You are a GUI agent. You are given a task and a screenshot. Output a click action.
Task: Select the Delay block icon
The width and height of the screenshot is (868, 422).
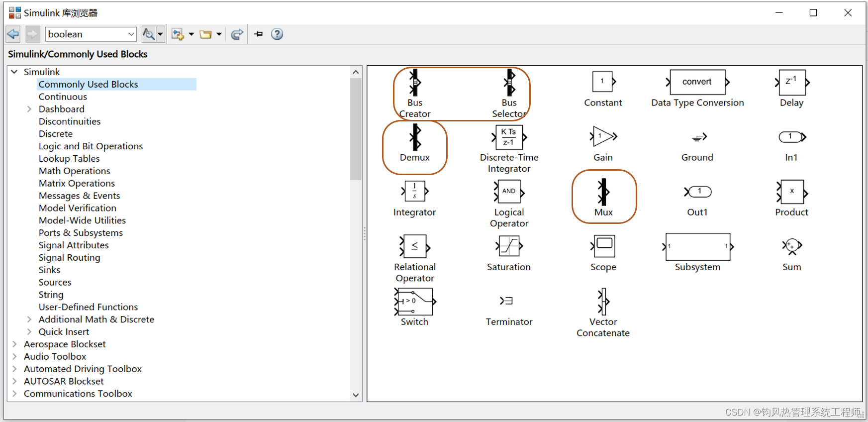tap(792, 82)
